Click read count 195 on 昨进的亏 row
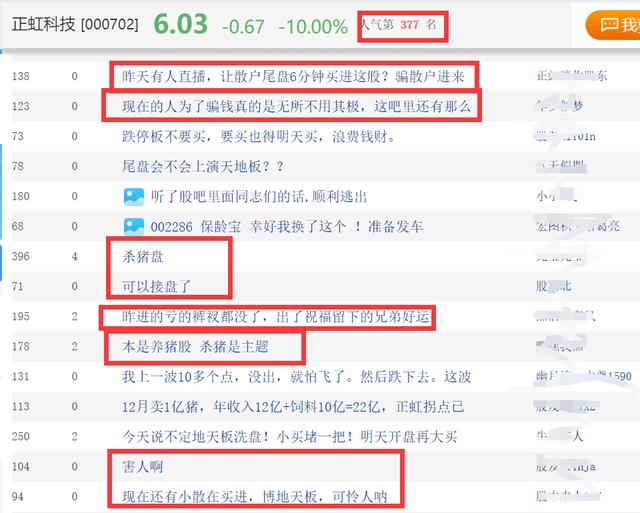640x513 pixels. coord(20,317)
